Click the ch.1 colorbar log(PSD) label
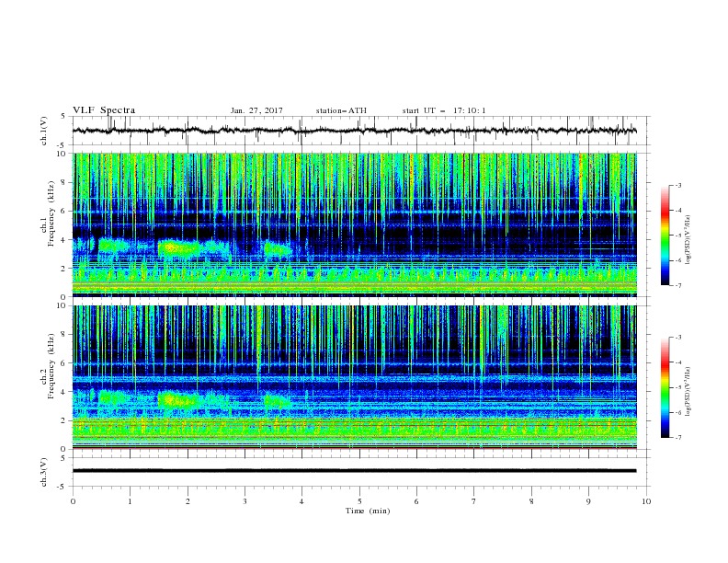This screenshot has height=563, width=728. tap(688, 240)
